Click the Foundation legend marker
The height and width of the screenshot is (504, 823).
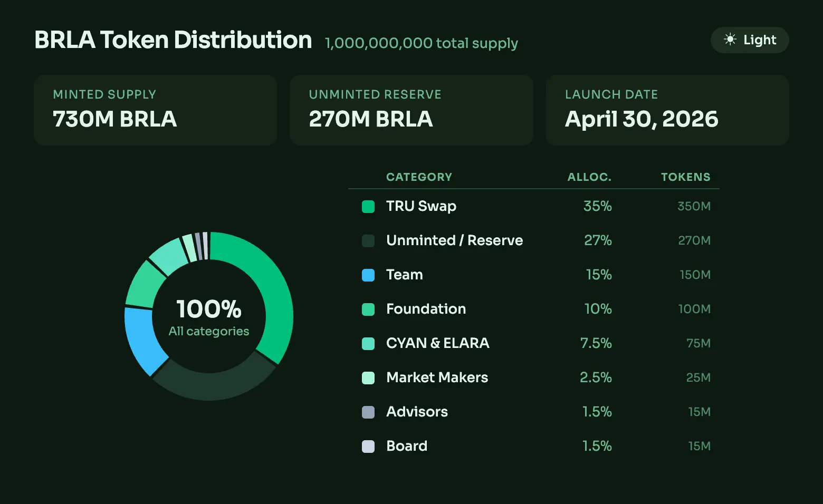pos(368,309)
